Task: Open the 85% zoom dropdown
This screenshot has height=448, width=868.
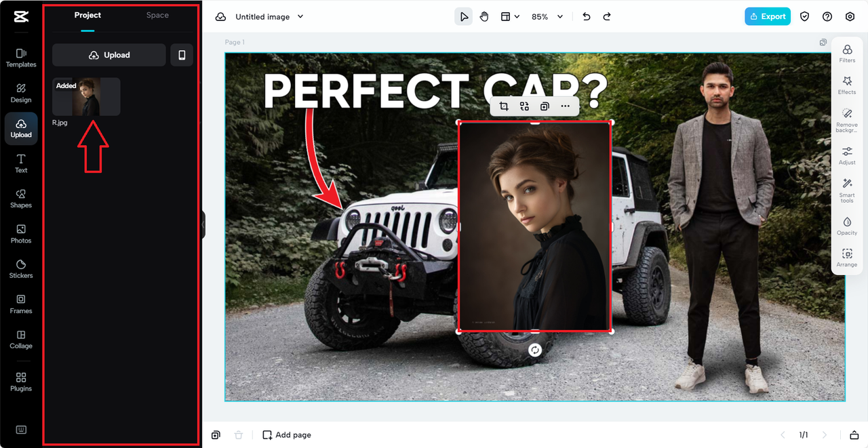Action: tap(547, 17)
